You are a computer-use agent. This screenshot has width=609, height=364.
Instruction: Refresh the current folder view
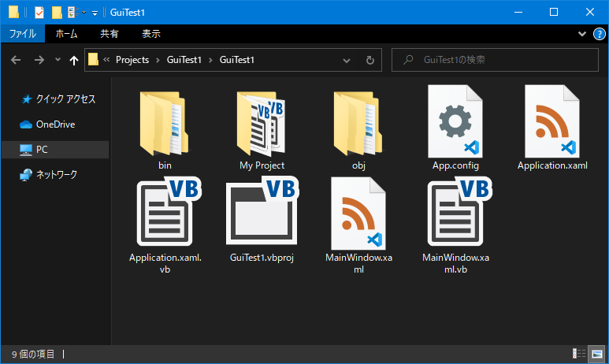point(370,60)
